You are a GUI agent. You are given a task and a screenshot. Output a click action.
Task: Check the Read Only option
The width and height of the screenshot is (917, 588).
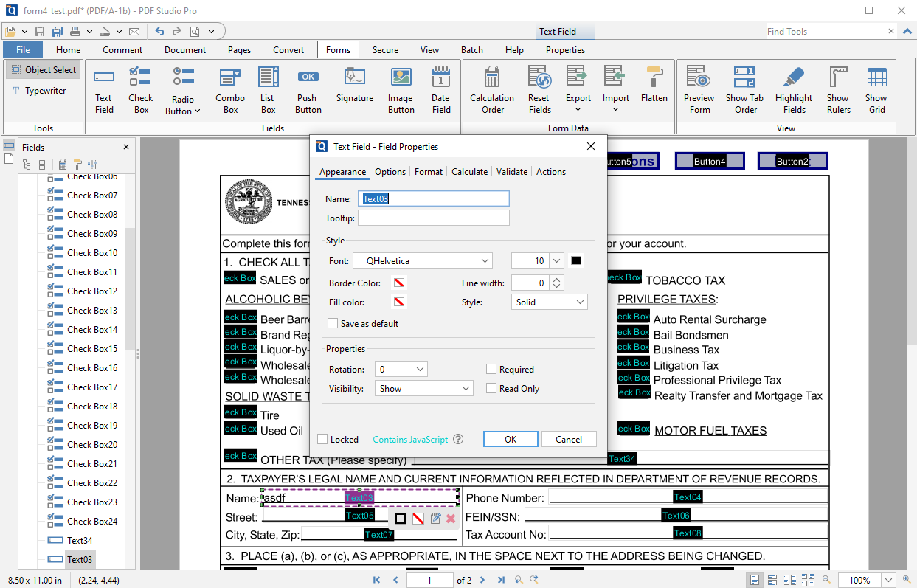[492, 389]
